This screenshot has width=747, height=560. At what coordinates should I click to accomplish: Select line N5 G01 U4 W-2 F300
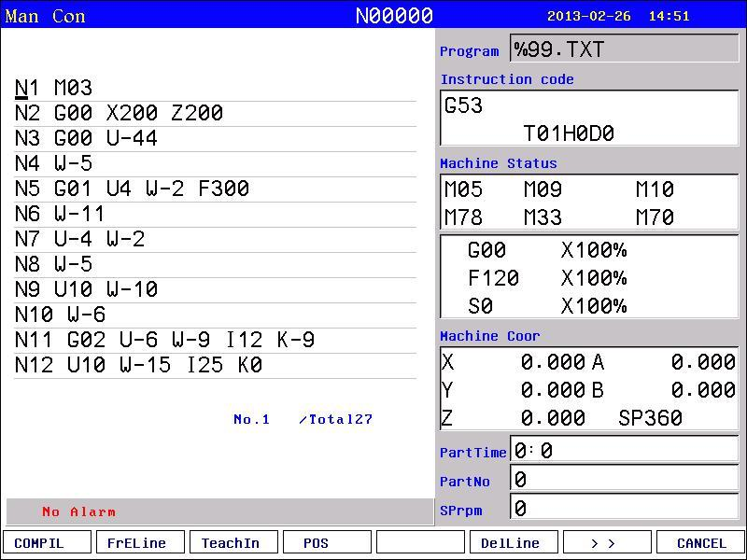pos(215,189)
